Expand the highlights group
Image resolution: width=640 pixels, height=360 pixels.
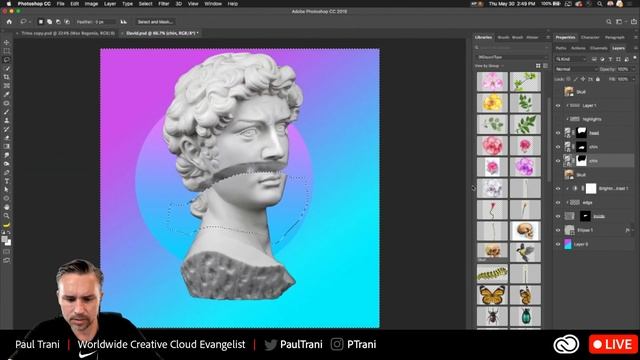coord(567,119)
